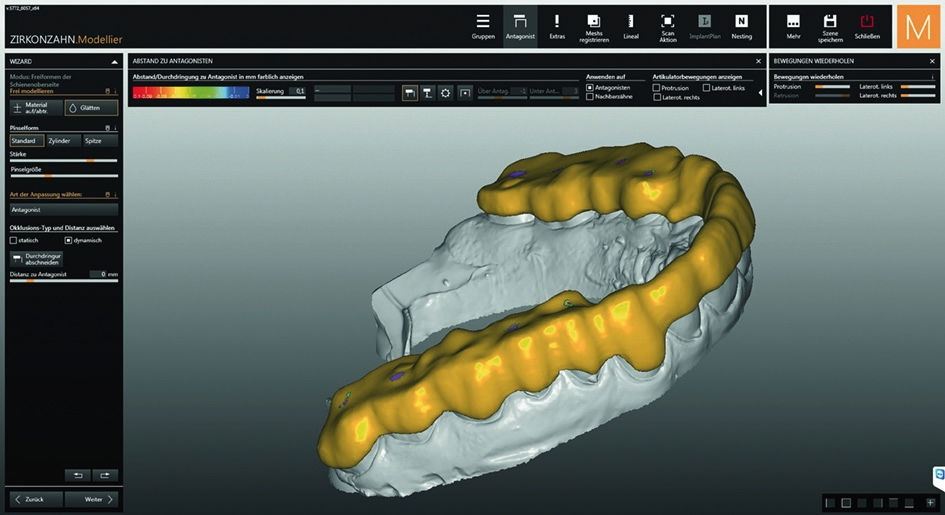Open the gear settings in Abstand panel
Screen dimensions: 945x515
tap(445, 93)
